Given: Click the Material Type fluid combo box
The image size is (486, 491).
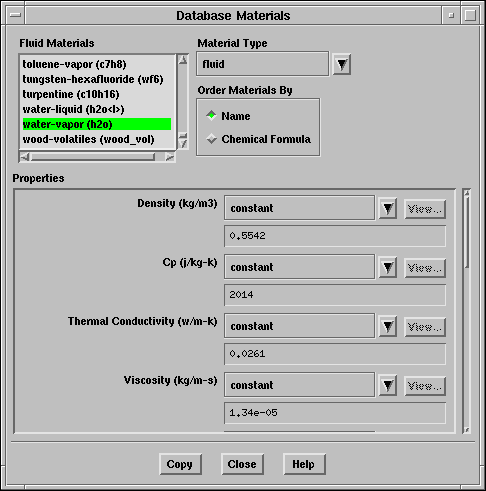Looking at the screenshot, I should click(263, 64).
